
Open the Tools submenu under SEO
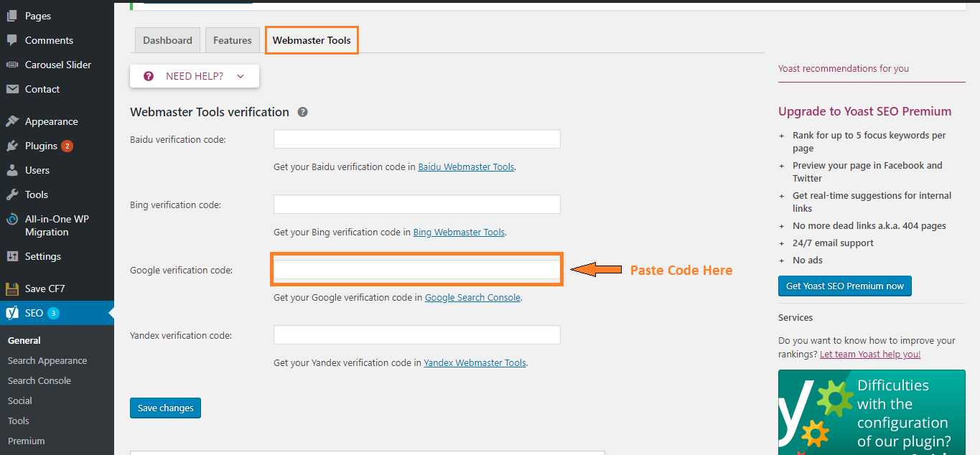(19, 421)
